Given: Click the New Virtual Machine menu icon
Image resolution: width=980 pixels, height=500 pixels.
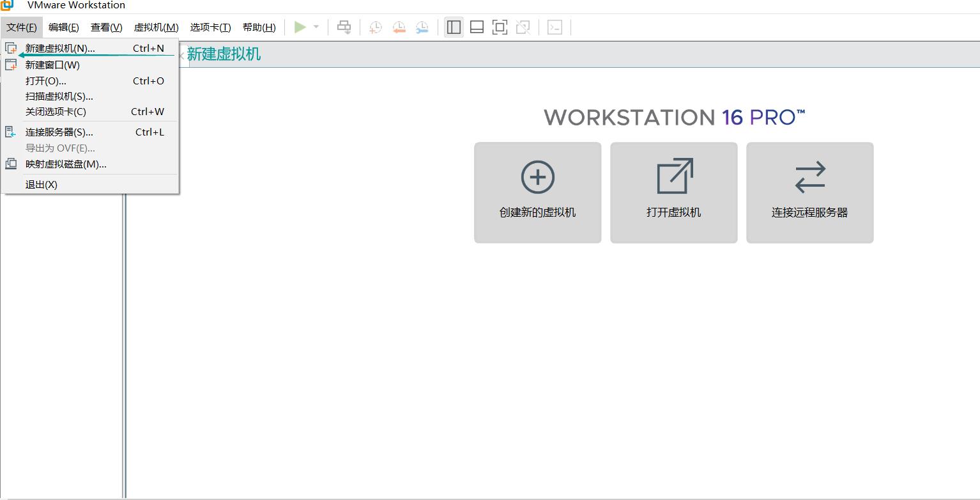Looking at the screenshot, I should click(11, 48).
